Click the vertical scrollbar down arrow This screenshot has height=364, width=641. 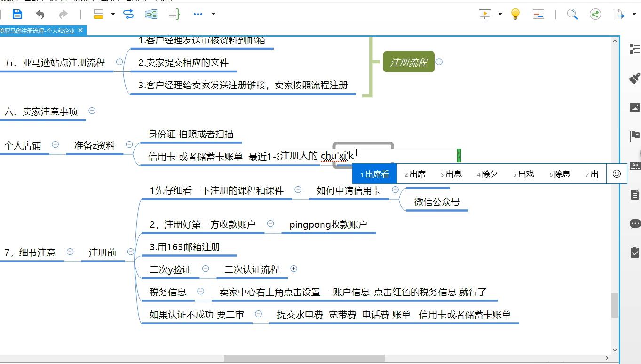(x=615, y=350)
